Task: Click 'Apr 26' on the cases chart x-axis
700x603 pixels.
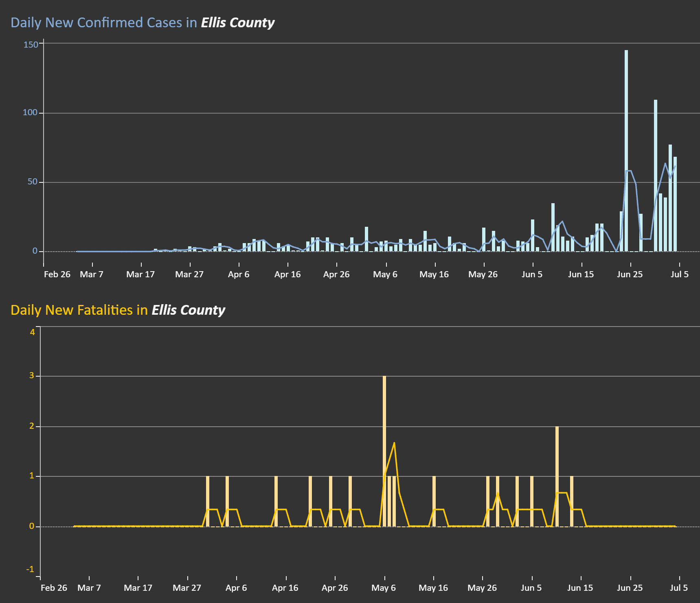Action: tap(336, 274)
